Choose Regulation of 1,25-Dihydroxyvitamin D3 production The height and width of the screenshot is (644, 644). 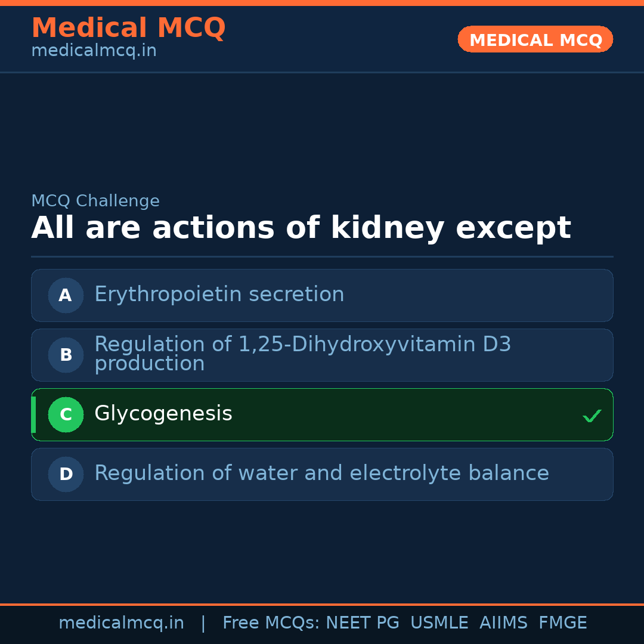tap(302, 354)
